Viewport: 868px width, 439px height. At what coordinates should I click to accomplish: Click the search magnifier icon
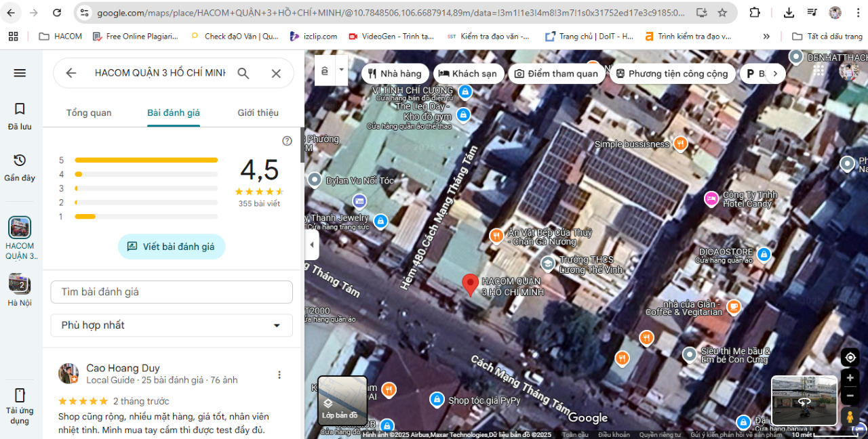tap(243, 73)
